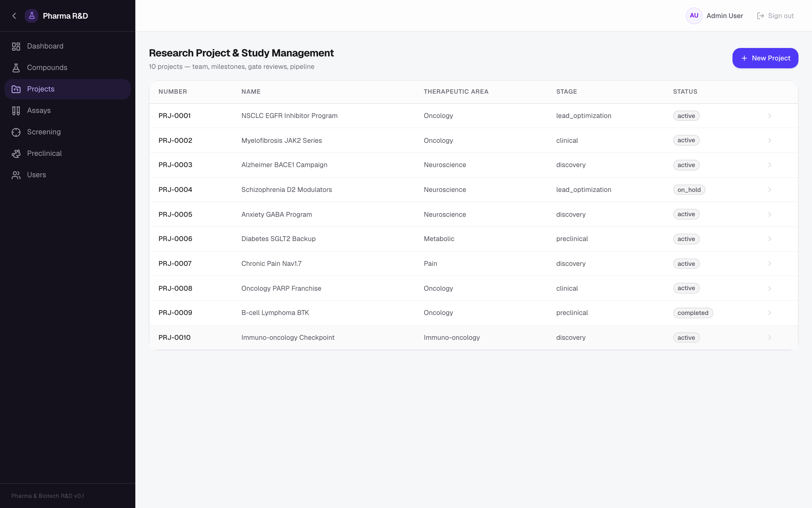Click the chevron on B-cell Lymphoma BTK row
The image size is (812, 508).
(x=769, y=313)
